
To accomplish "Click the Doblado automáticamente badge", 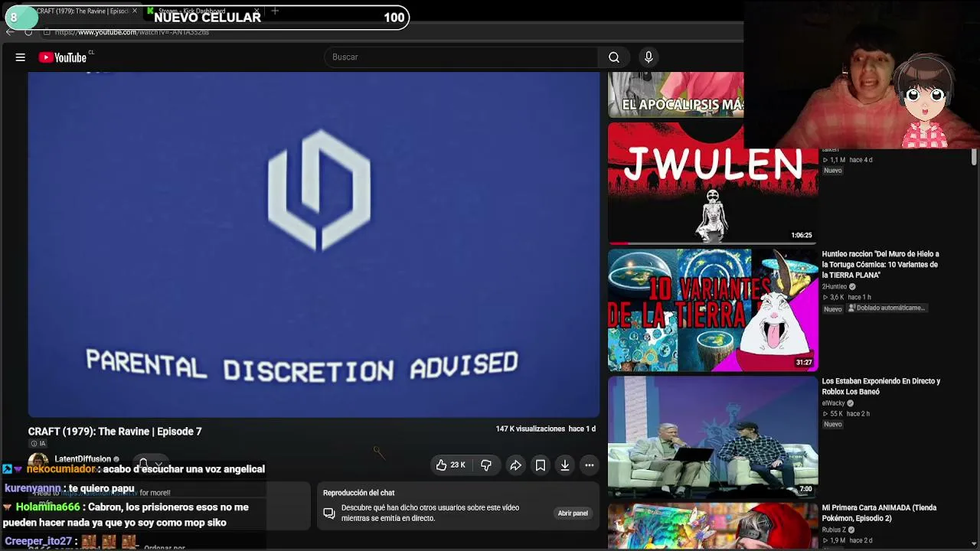I will [x=888, y=308].
